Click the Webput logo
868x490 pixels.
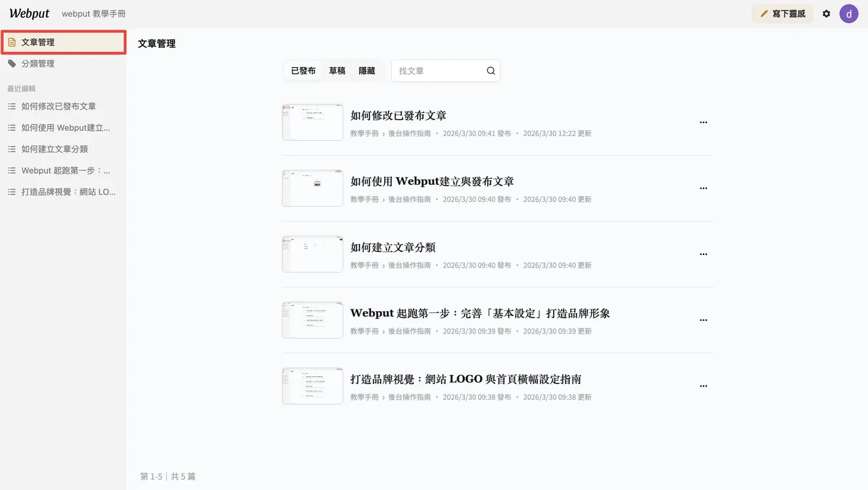coord(30,13)
